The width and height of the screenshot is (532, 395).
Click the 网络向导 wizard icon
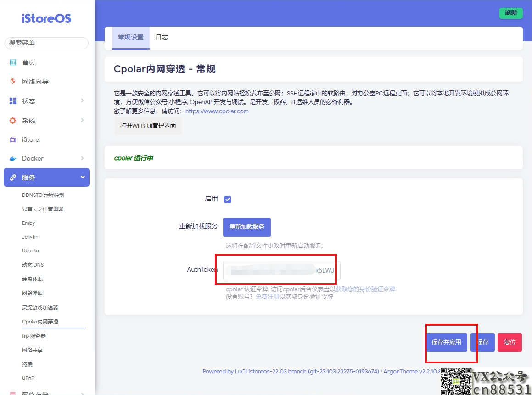(13, 82)
